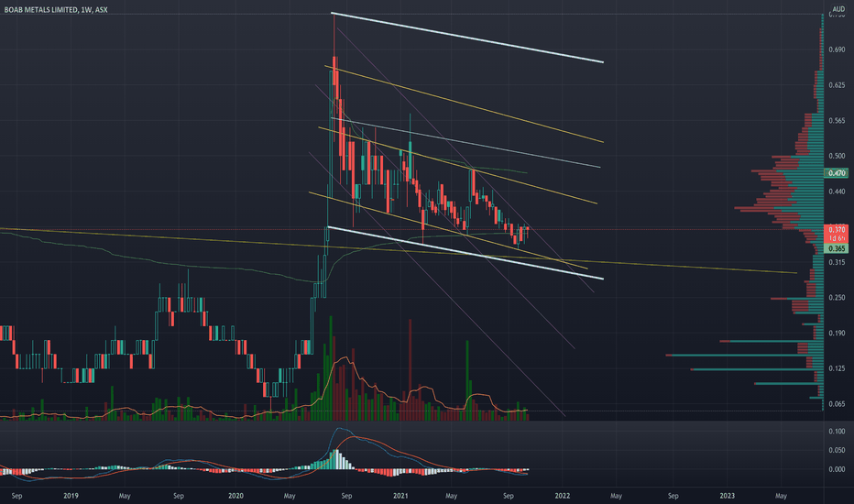Click the 0.065 price axis label
Screen dimensions: 854x504
click(838, 404)
